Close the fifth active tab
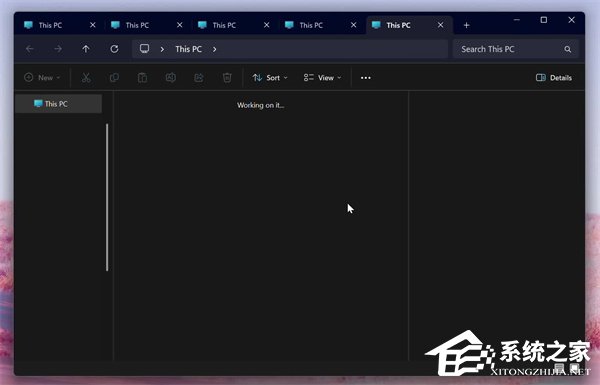Image resolution: width=600 pixels, height=385 pixels. click(x=440, y=25)
